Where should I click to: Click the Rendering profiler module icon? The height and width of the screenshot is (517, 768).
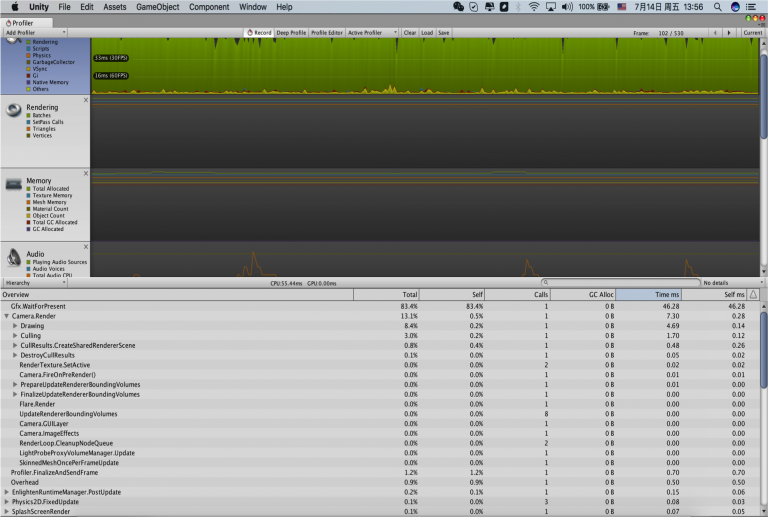coord(13,111)
